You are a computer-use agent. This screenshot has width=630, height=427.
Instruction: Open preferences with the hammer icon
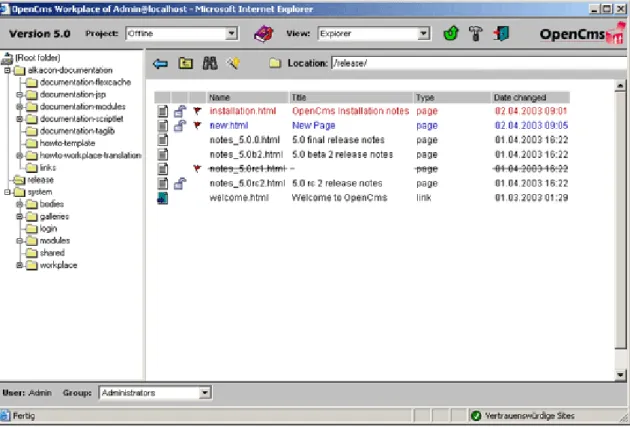pos(476,34)
